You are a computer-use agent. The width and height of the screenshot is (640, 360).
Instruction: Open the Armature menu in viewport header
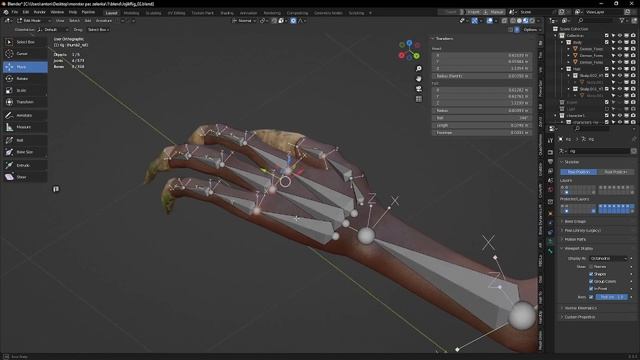(x=104, y=21)
